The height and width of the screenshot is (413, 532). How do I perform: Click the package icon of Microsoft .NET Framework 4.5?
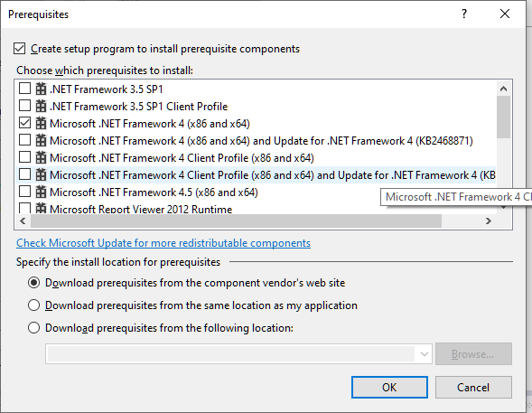[41, 192]
